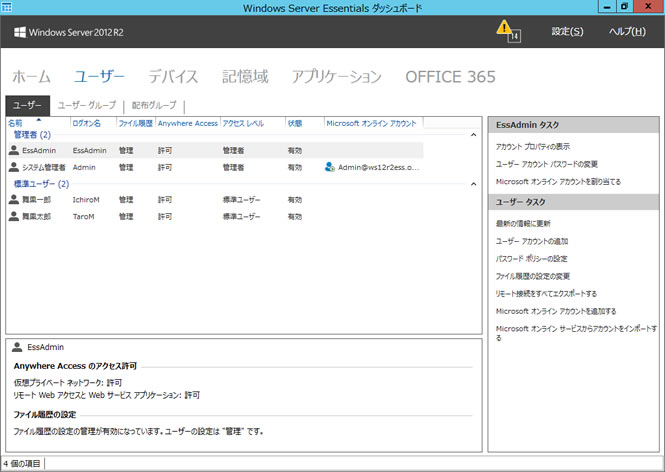The image size is (665, 472).
Task: Sort by the ファイル履歴 column header
Action: pyautogui.click(x=135, y=123)
